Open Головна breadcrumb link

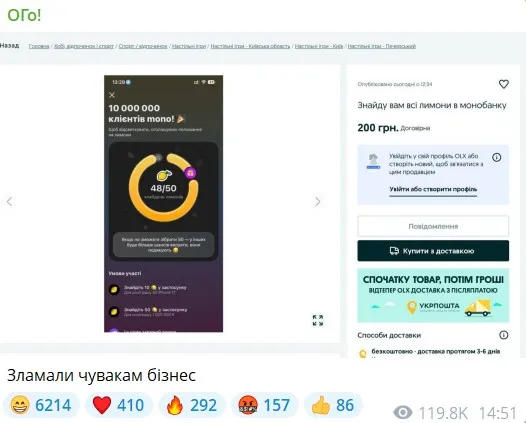(39, 46)
